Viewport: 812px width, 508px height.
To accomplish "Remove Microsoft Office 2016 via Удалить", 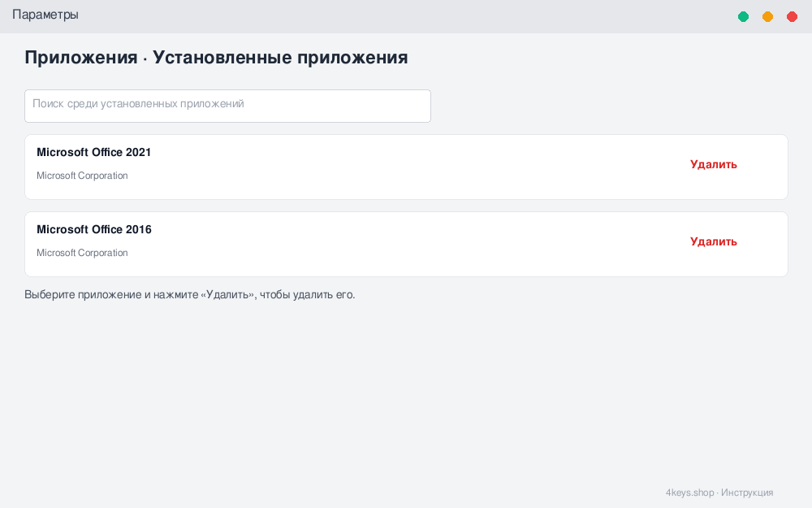I will coord(713,241).
